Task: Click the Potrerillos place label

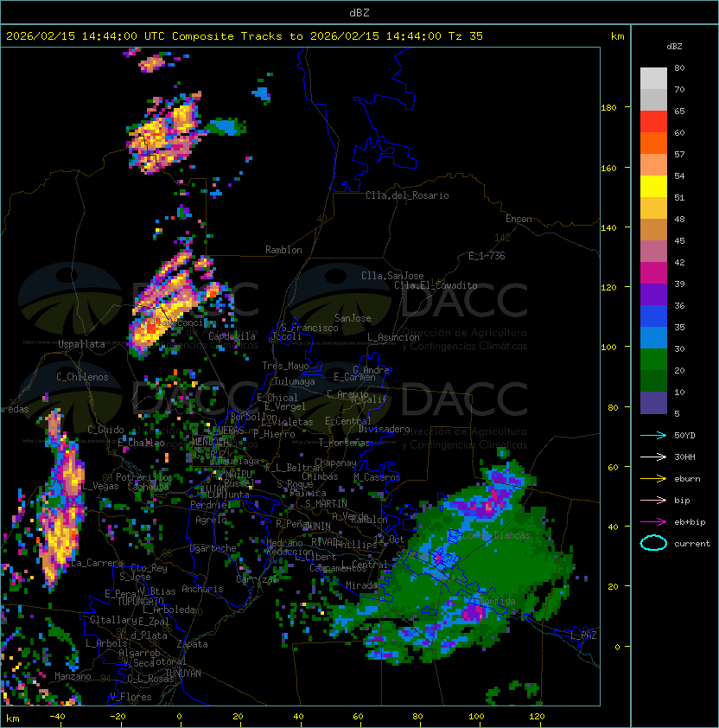Action: point(144,476)
